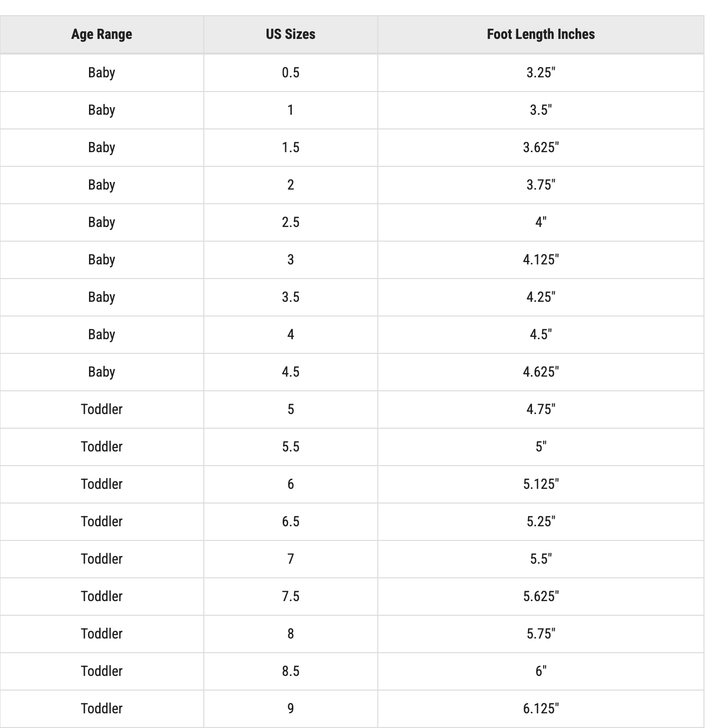Select the US size 1.5 cell

click(290, 148)
